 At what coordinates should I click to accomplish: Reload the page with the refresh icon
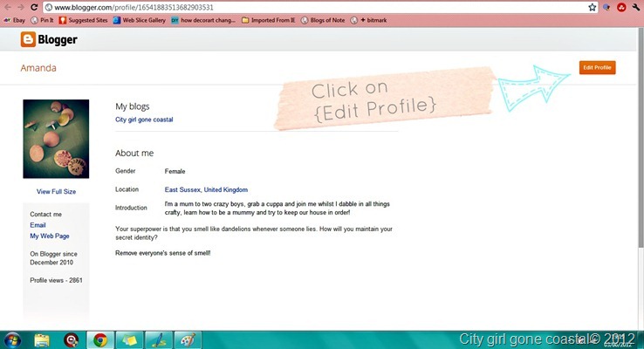coord(34,7)
